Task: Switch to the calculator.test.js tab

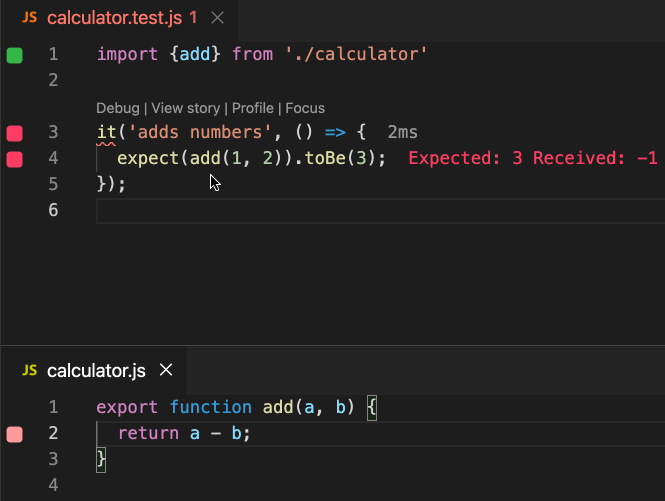Action: [x=115, y=18]
